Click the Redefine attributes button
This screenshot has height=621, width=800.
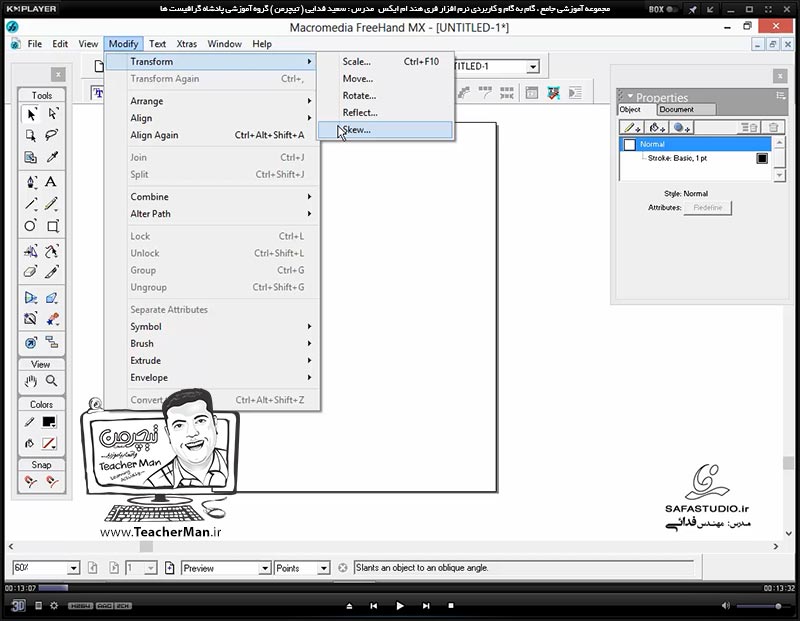tap(708, 208)
